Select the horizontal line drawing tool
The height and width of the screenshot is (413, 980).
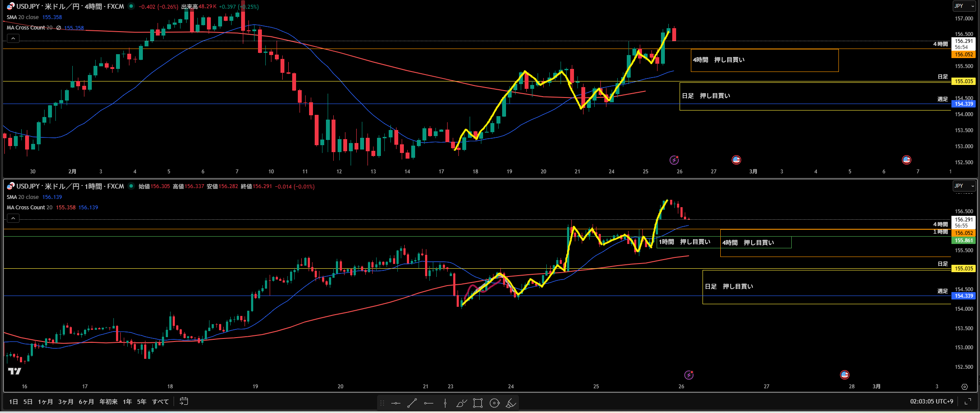[396, 403]
